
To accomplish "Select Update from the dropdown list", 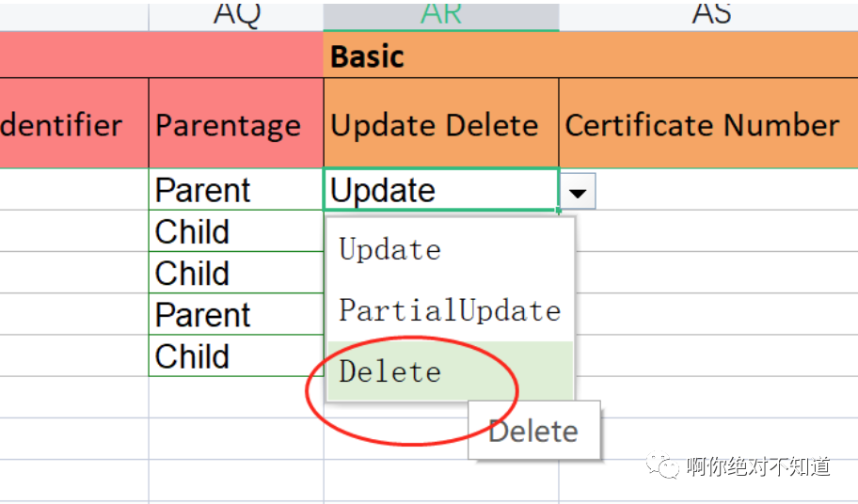I will (x=450, y=250).
